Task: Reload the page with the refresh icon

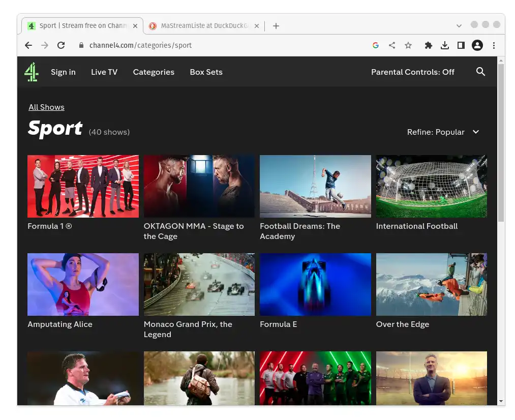Action: 61,45
